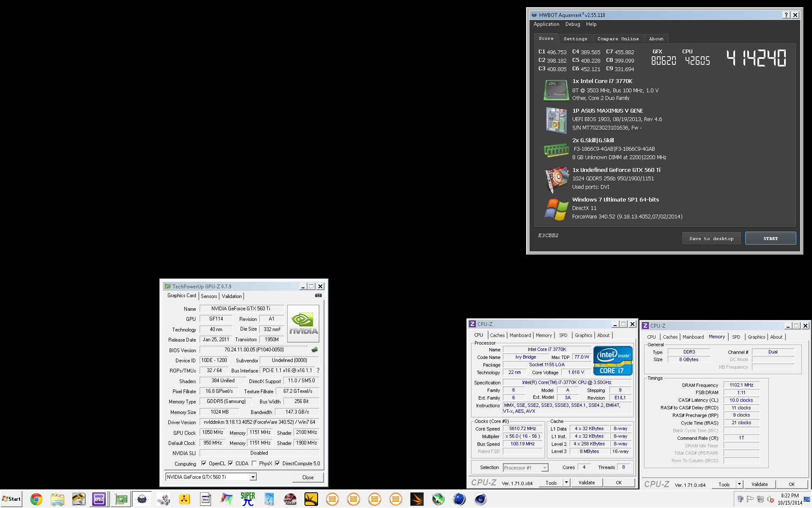Click the network tray icon
The width and height of the screenshot is (812, 508).
760,499
